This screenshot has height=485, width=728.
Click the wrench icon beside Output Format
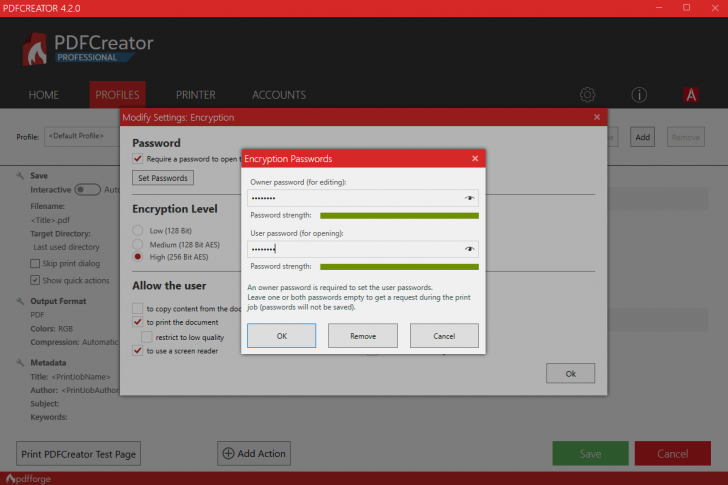[20, 301]
